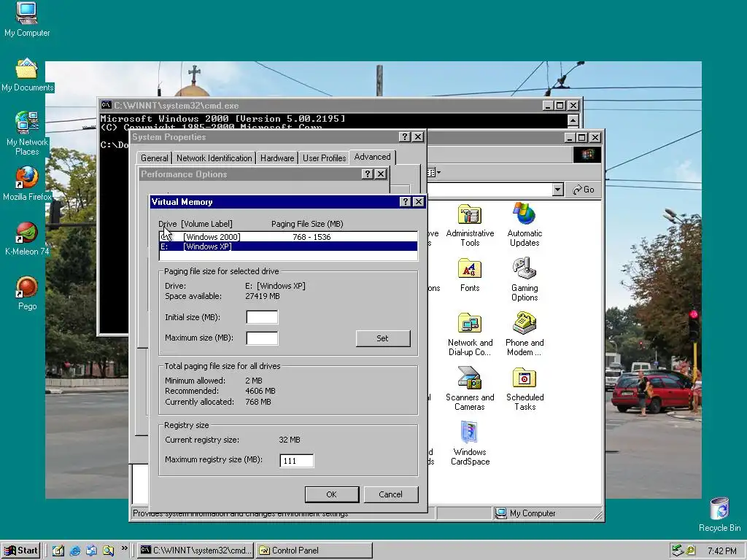The image size is (747, 560).
Task: Switch to General tab in System Properties
Action: click(155, 158)
